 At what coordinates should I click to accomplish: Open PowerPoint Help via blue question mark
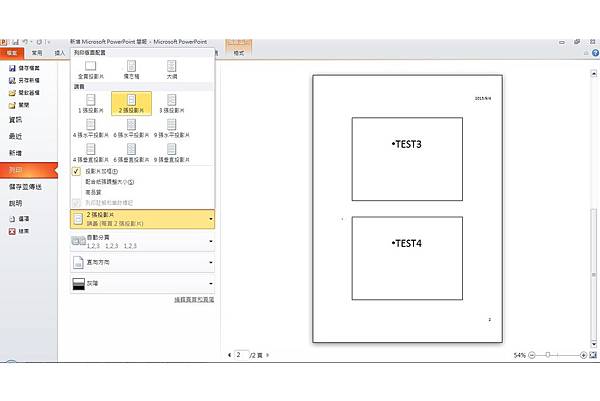click(595, 53)
